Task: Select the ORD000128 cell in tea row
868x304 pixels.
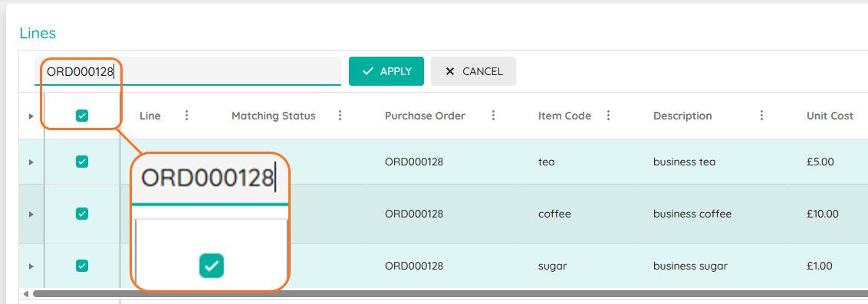Action: tap(414, 162)
